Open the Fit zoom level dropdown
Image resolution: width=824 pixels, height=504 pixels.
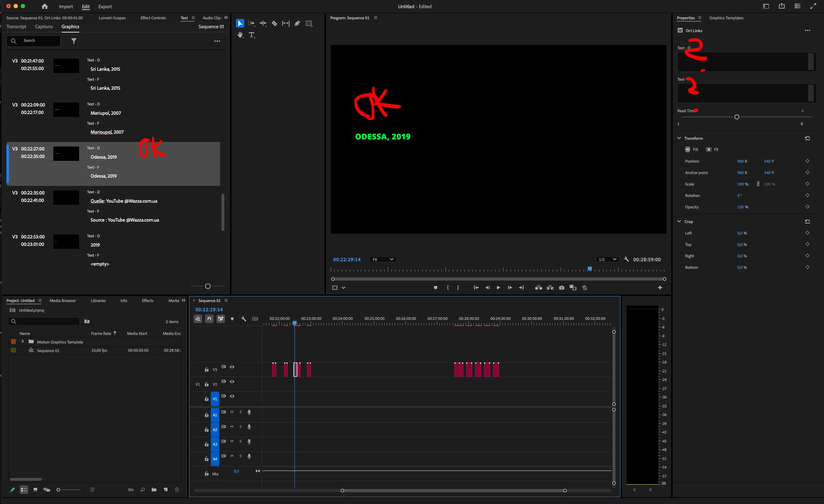tap(382, 260)
